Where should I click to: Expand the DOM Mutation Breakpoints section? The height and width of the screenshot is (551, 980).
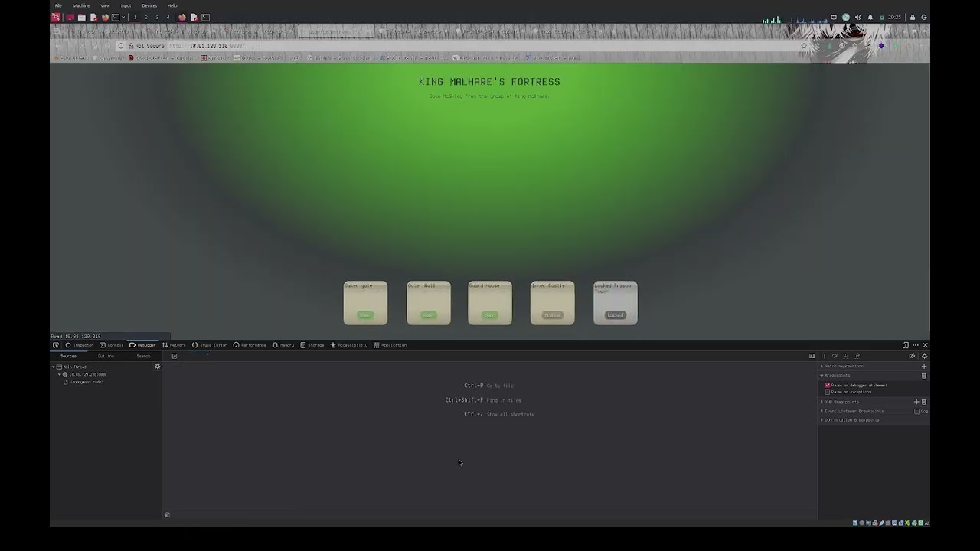click(x=822, y=420)
